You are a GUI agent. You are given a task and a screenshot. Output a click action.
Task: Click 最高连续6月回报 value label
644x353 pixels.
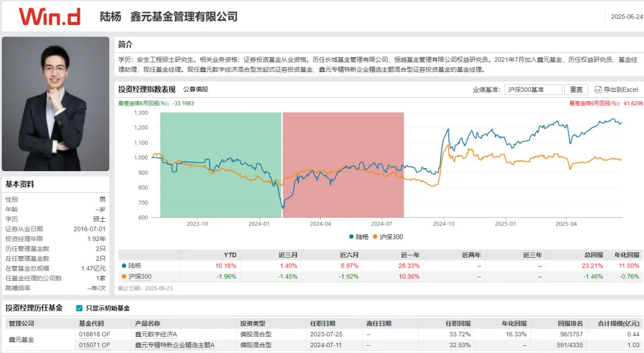click(x=606, y=104)
